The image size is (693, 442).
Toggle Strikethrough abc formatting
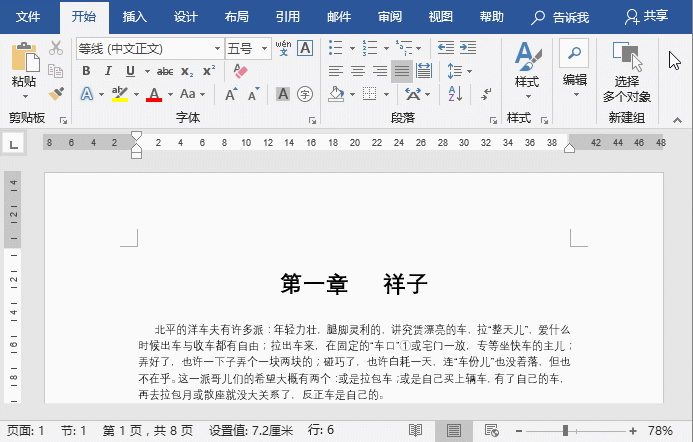165,71
